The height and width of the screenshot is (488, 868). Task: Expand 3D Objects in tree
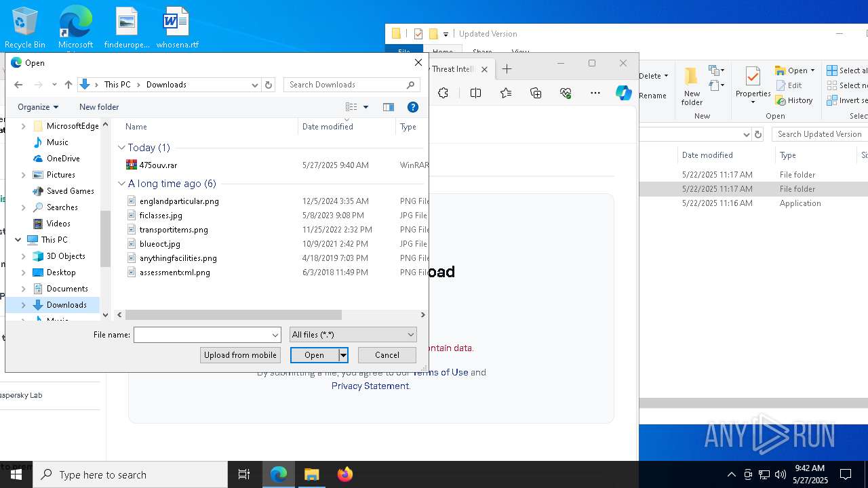click(24, 256)
